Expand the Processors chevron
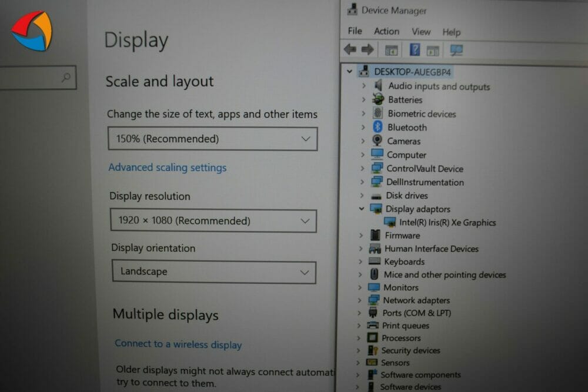The height and width of the screenshot is (392, 588). point(359,338)
